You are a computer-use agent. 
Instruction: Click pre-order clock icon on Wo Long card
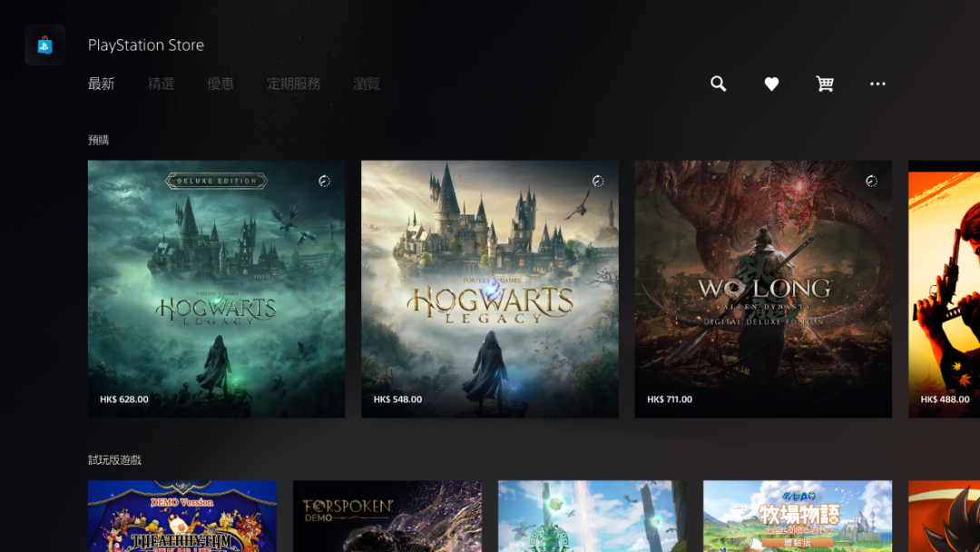[871, 182]
